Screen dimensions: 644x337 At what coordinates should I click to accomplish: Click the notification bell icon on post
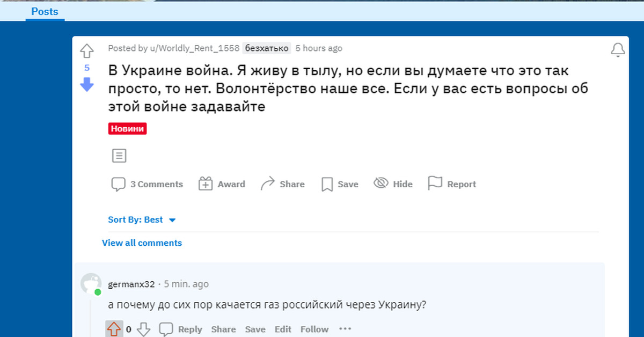pyautogui.click(x=618, y=50)
